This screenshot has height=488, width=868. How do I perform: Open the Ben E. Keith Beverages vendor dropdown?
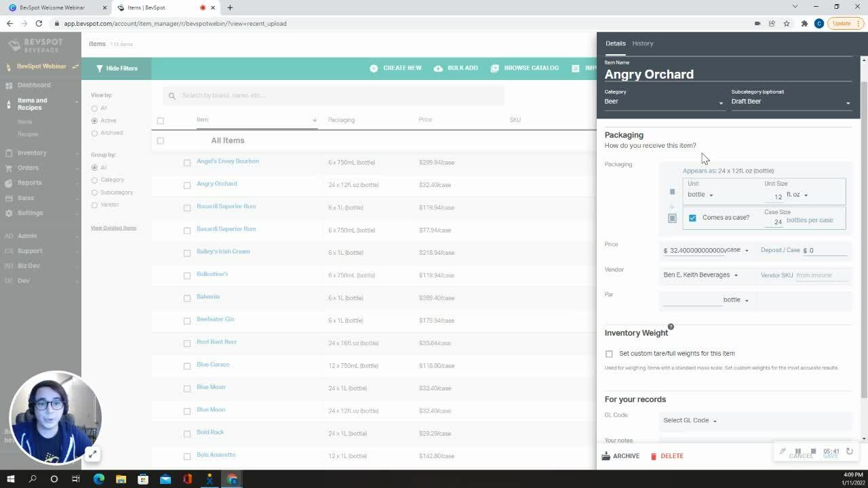[701, 275]
